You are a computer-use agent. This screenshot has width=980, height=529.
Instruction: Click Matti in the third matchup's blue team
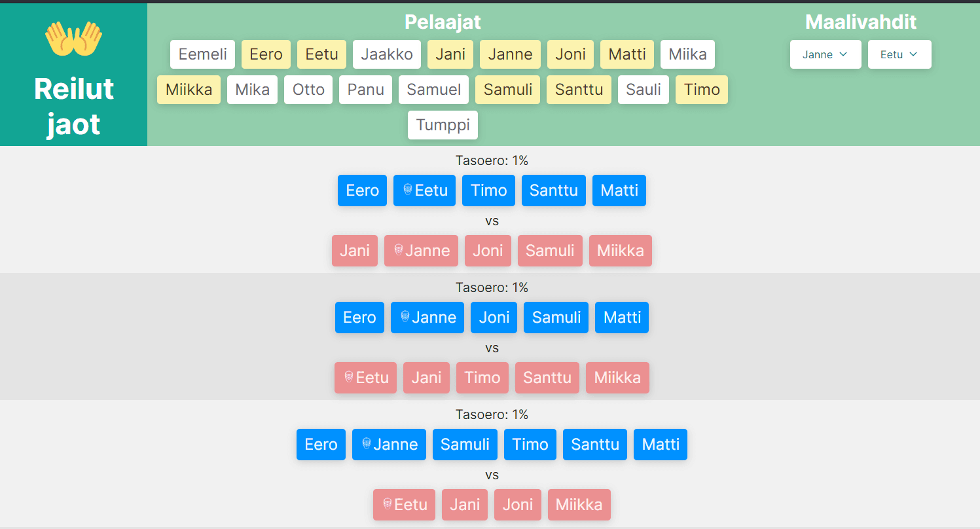click(660, 445)
